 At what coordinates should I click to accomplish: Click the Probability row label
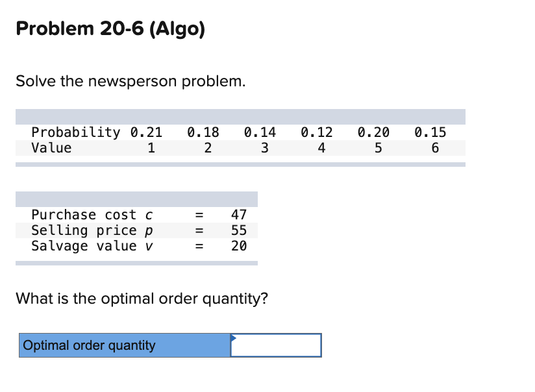coord(75,132)
